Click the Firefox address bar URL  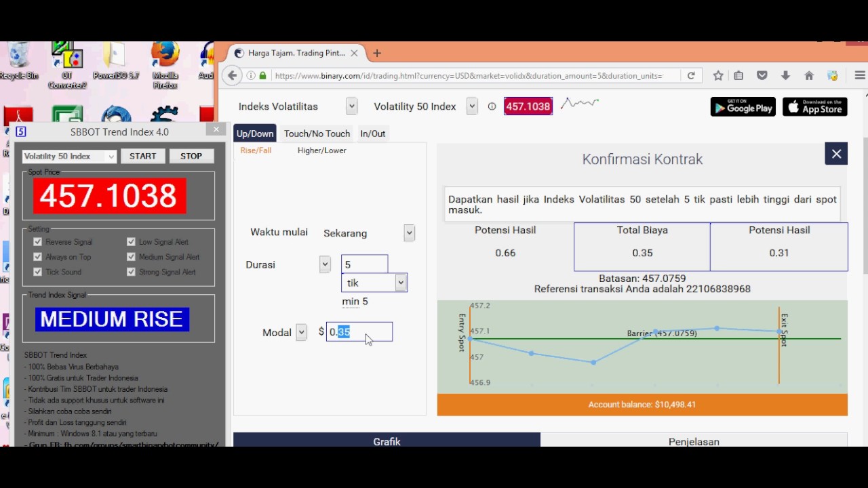point(468,76)
